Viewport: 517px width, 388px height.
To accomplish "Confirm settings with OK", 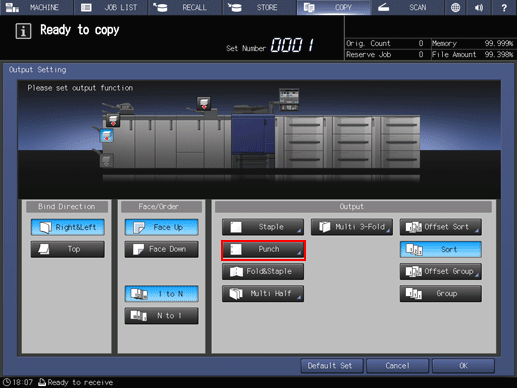I will click(x=463, y=366).
